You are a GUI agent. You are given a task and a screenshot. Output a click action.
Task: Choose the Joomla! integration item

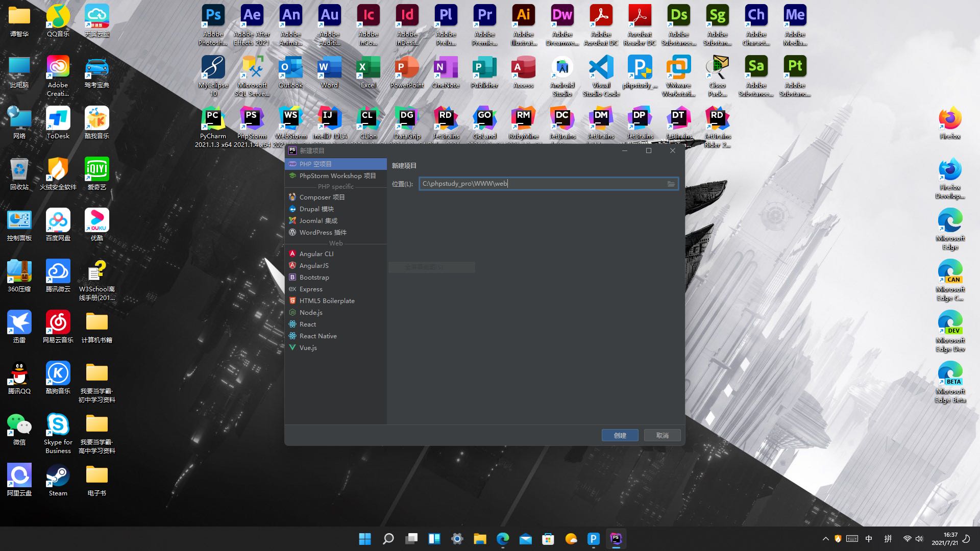tap(318, 220)
